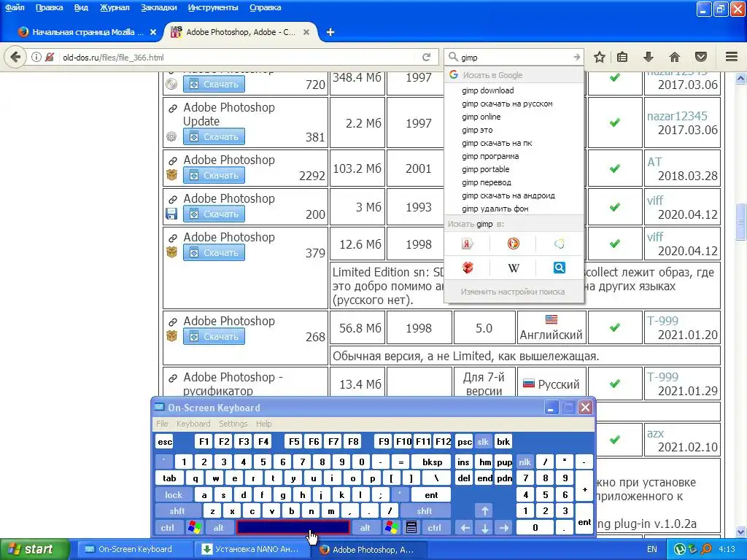Show bookmarks list icon in toolbar

[x=622, y=57]
